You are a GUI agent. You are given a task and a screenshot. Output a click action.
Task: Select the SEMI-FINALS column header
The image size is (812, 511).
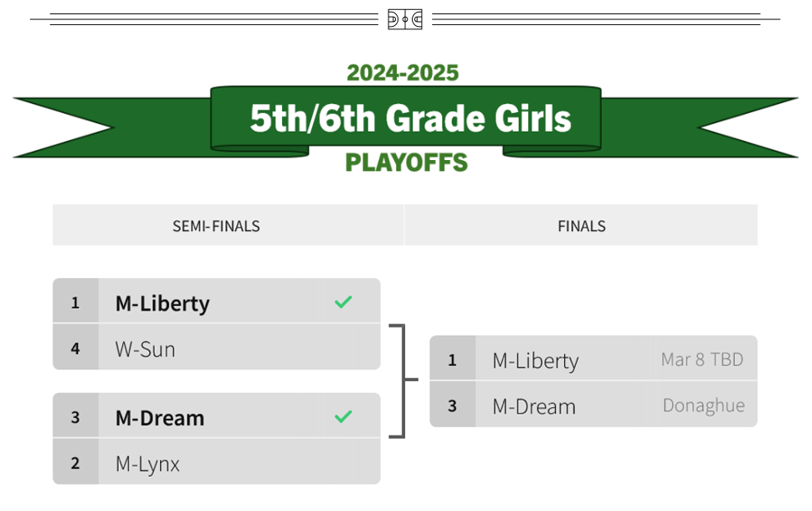[x=216, y=226]
